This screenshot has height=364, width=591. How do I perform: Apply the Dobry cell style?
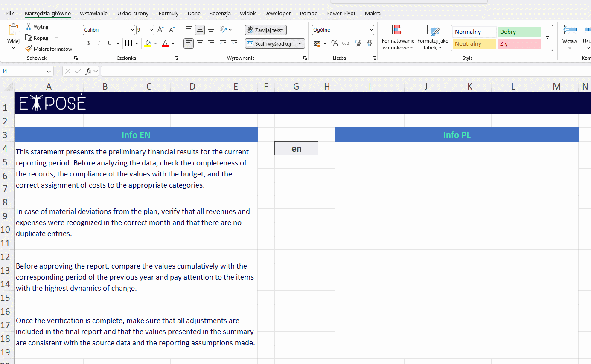(x=519, y=32)
